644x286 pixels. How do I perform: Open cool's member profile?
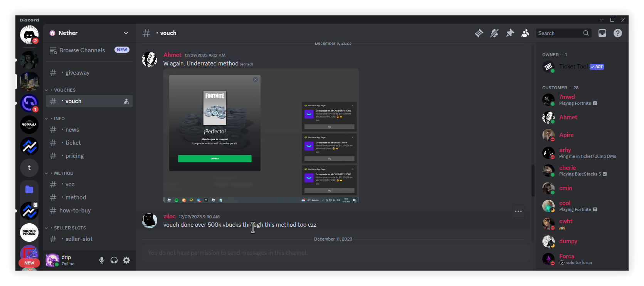(582, 206)
